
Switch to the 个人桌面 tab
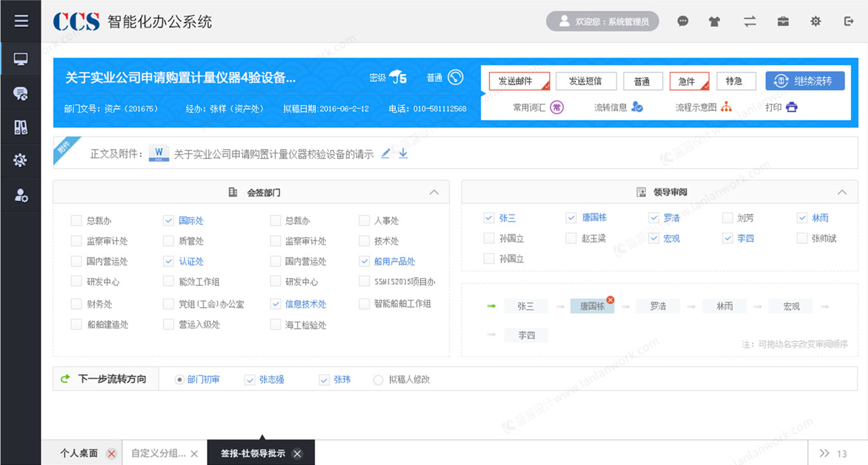click(x=77, y=453)
